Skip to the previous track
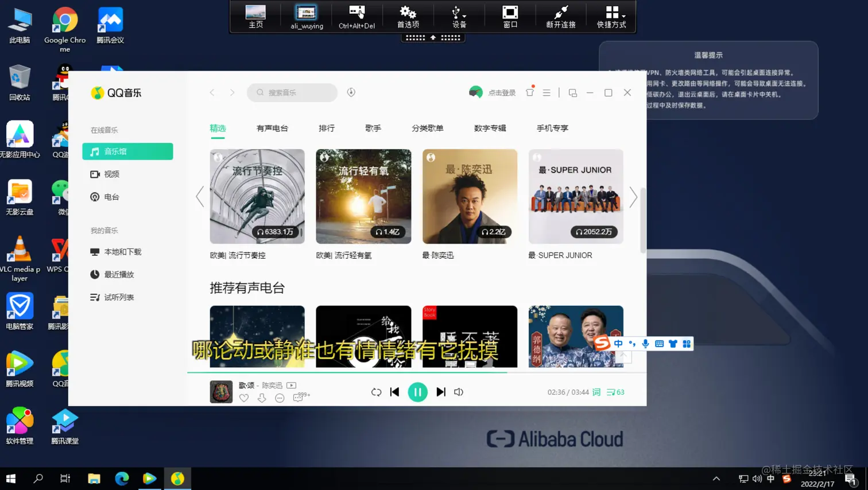The image size is (868, 490). tap(394, 392)
